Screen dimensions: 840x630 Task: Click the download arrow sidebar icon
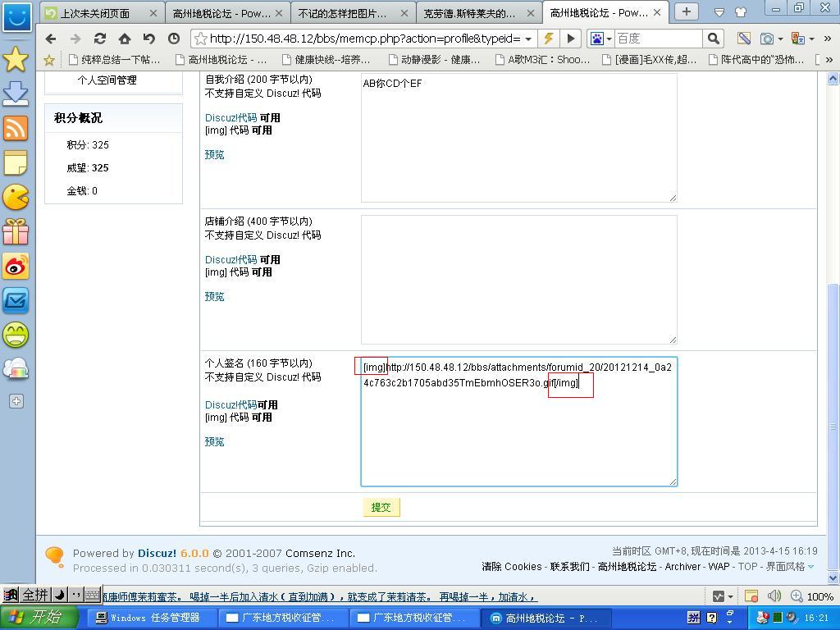(16, 94)
